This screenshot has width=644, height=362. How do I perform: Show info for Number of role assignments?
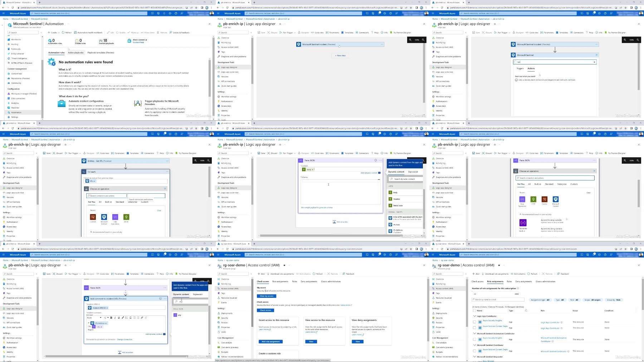click(x=518, y=288)
